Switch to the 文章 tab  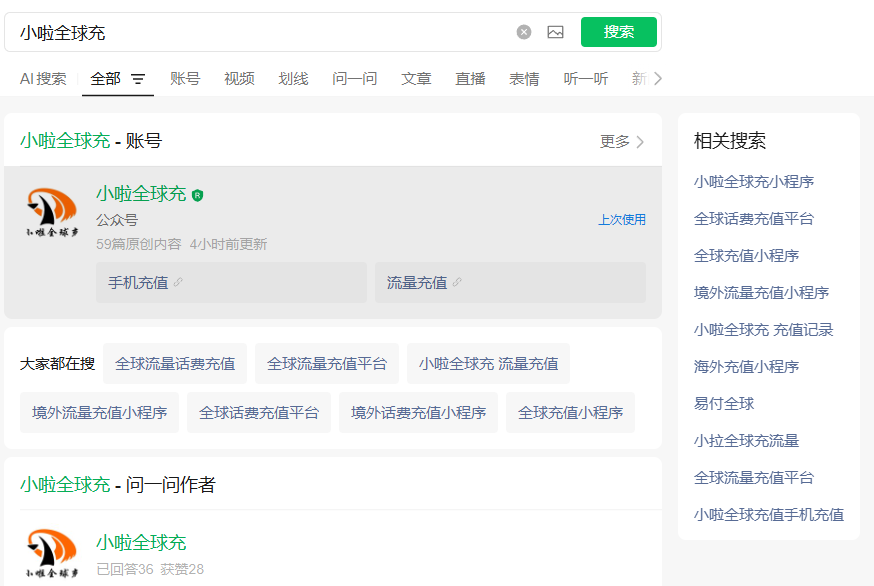pos(416,79)
